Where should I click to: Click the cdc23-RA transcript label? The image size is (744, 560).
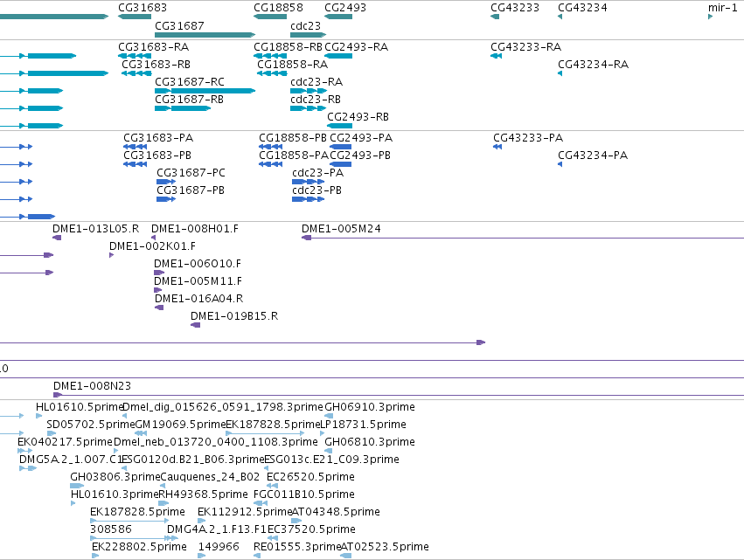tap(316, 82)
